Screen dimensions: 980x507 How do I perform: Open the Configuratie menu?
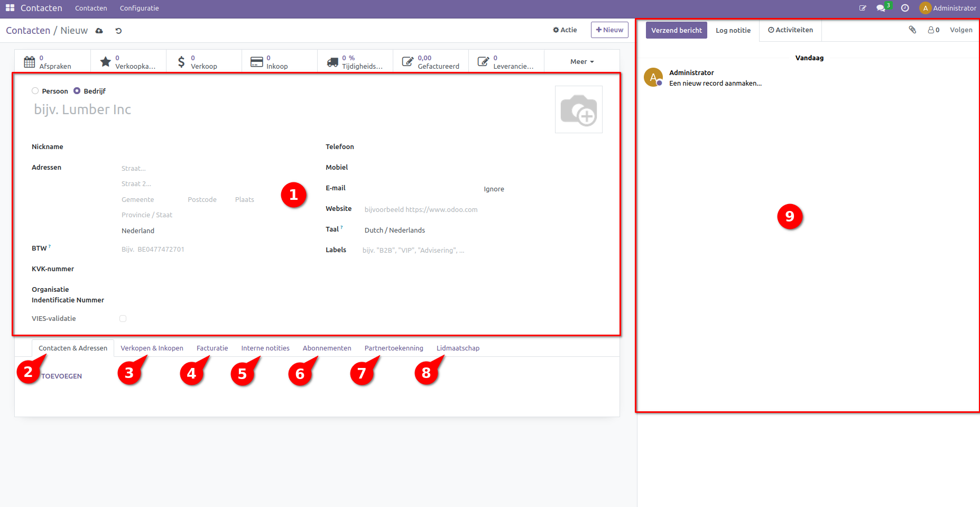point(139,8)
